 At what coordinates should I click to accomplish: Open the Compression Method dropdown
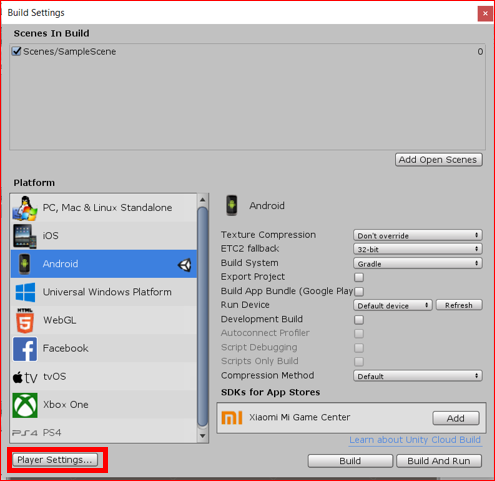click(x=418, y=376)
